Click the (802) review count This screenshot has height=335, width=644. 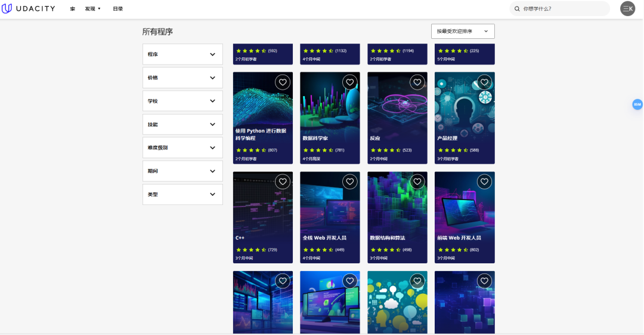(x=475, y=250)
